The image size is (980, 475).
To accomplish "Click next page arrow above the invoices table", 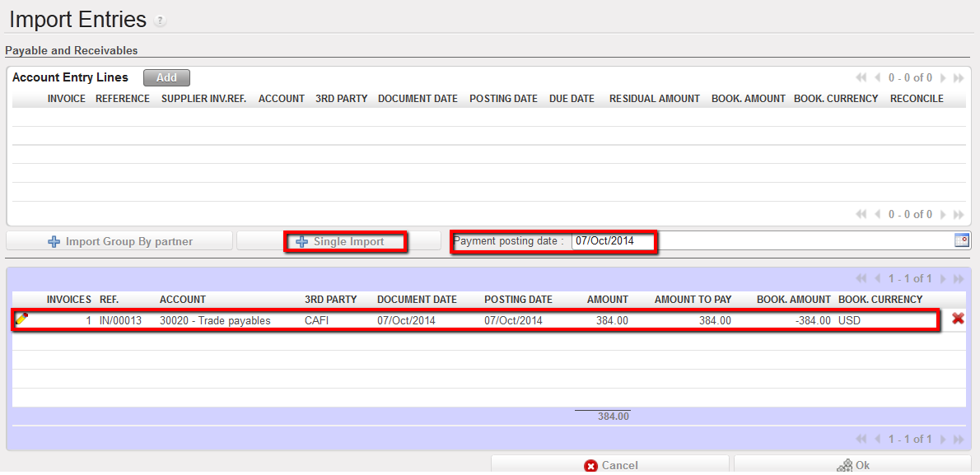I will (x=943, y=279).
